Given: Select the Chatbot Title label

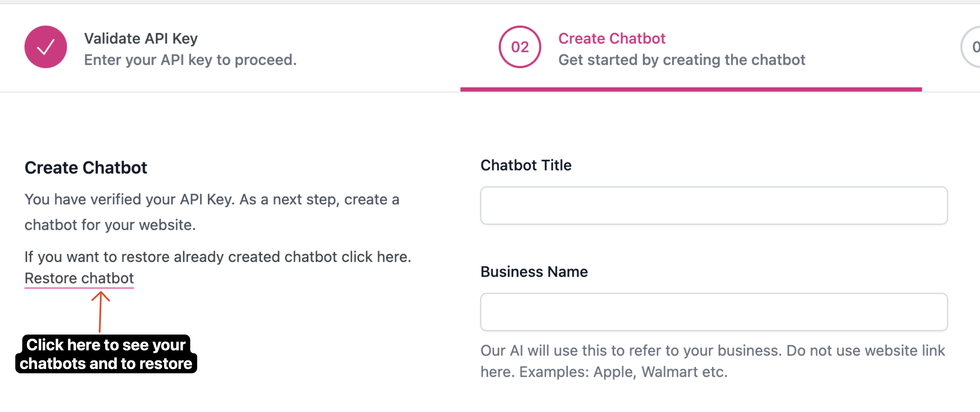Looking at the screenshot, I should point(526,165).
